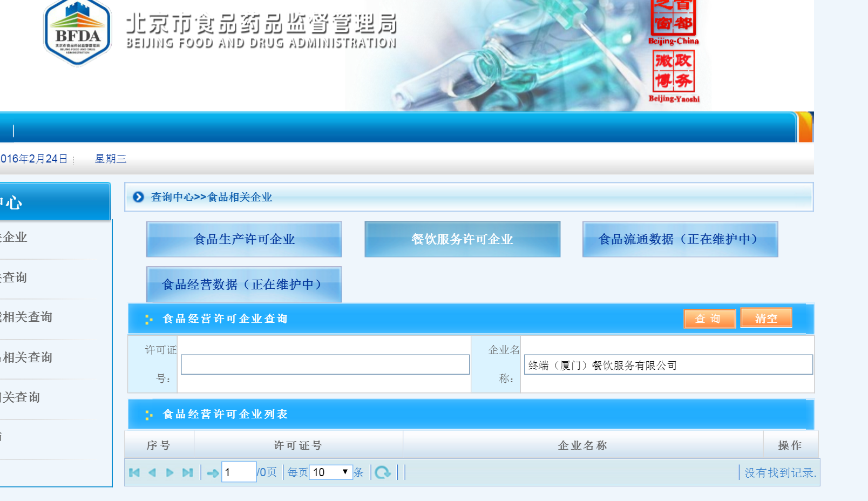The width and height of the screenshot is (868, 501).
Task: Focus the 许可证号 input field
Action: pos(325,364)
